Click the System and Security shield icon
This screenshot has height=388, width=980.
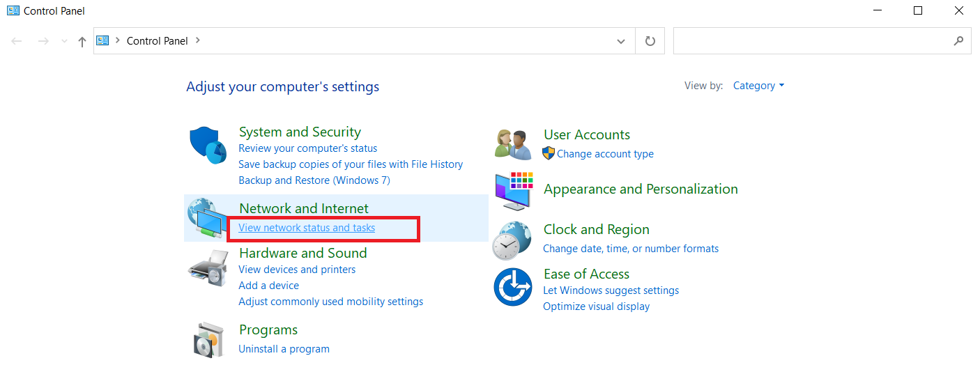click(208, 145)
